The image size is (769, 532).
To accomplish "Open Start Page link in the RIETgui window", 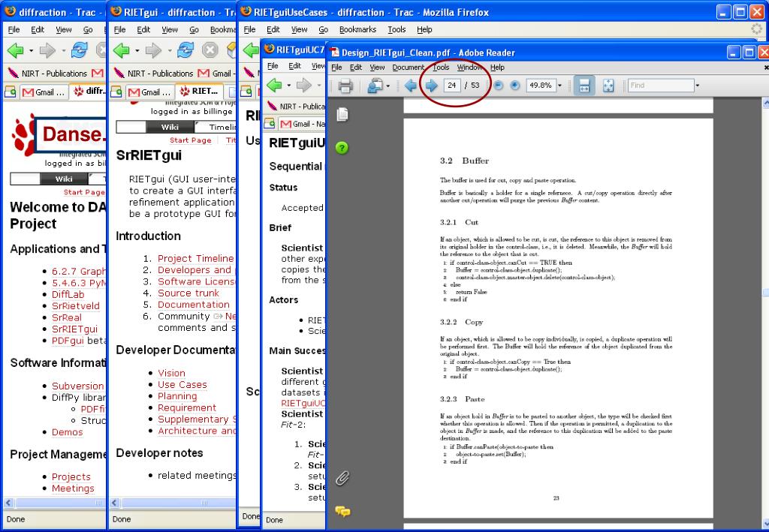I will coord(190,140).
